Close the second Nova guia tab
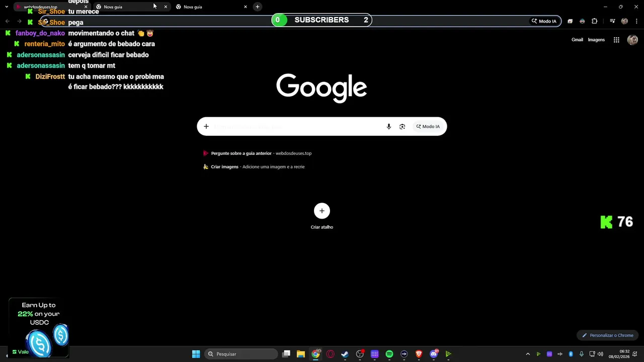The width and height of the screenshot is (644, 362). (x=166, y=7)
